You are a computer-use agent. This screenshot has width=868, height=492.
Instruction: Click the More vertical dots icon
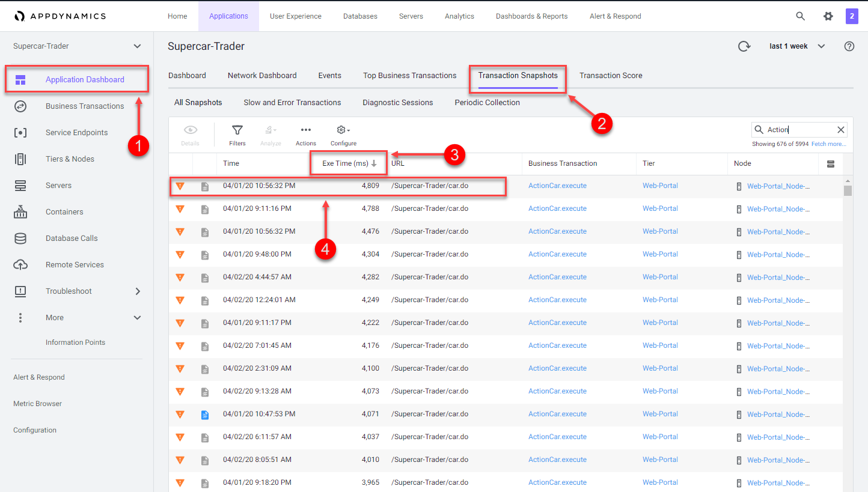tap(20, 318)
